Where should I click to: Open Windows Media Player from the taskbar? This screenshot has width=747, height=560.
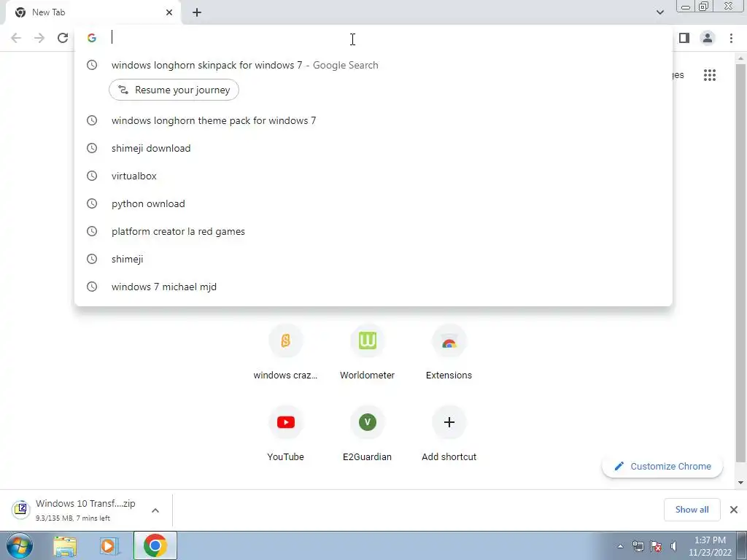109,545
